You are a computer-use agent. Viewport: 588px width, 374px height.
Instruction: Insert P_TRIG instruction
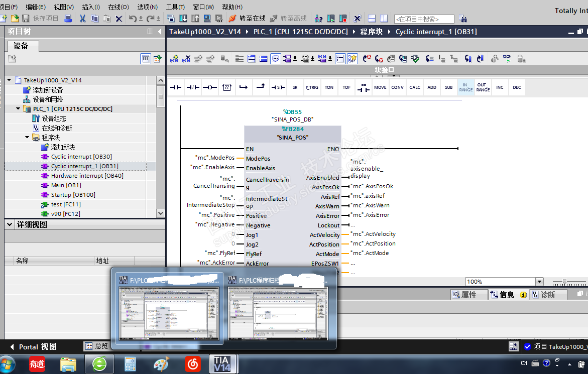312,87
